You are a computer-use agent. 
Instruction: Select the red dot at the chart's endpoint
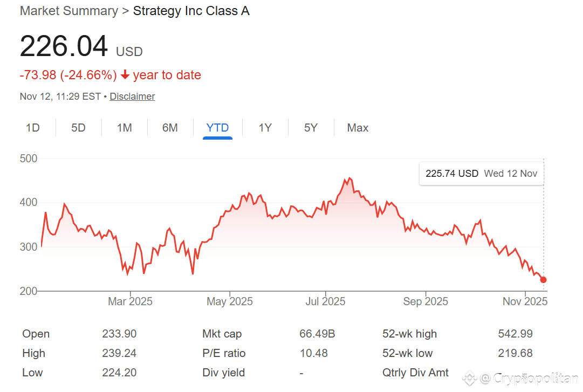coord(543,279)
